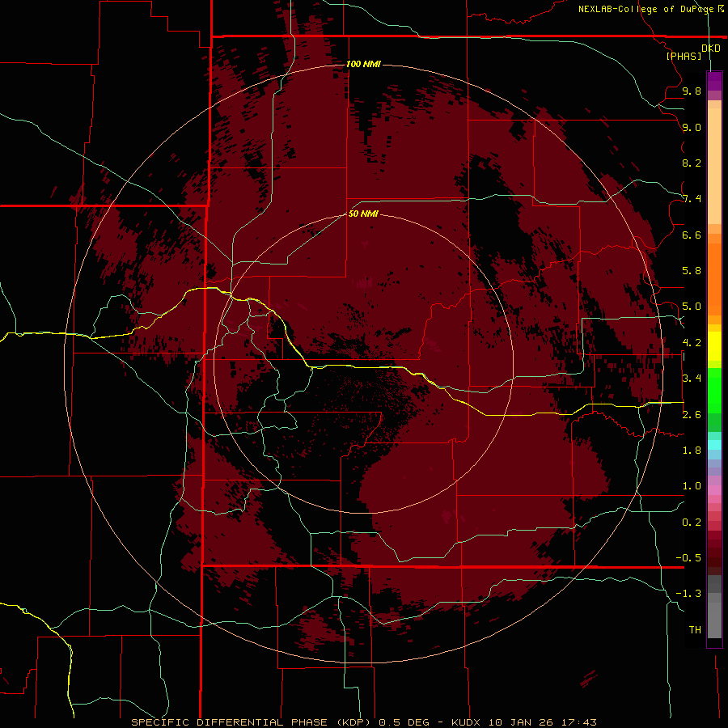Select the 4.2 legend value
Viewport: 728px width, 728px height.
692,343
